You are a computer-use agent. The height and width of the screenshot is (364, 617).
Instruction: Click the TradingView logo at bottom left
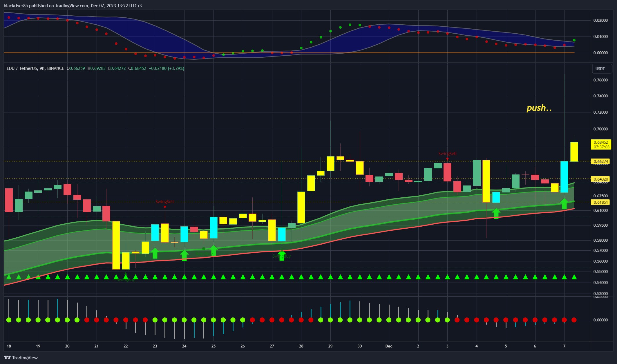point(21,358)
